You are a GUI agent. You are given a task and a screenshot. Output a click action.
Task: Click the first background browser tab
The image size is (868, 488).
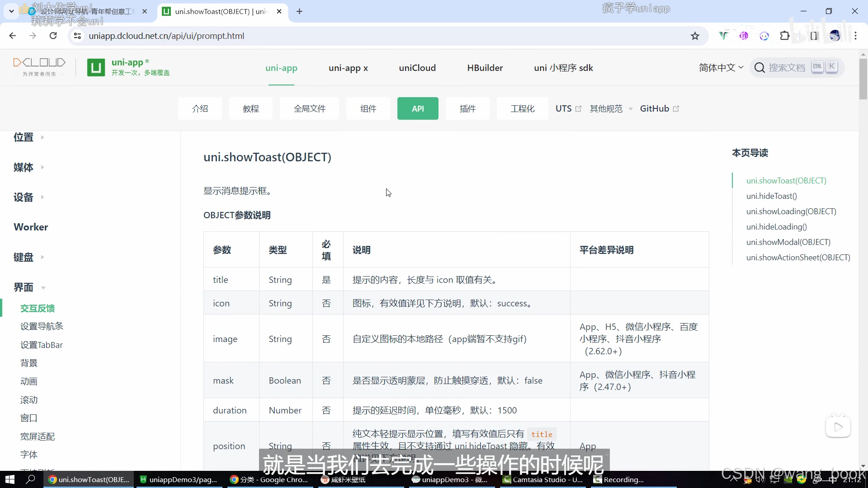tap(87, 11)
